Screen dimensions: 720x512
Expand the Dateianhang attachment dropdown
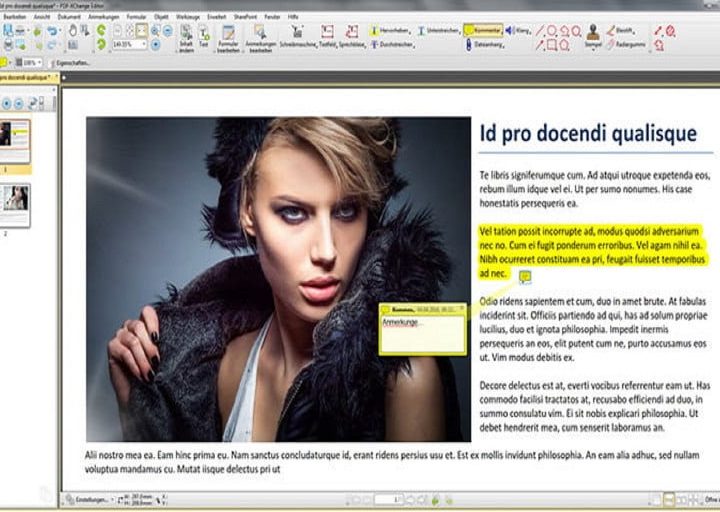pyautogui.click(x=504, y=45)
